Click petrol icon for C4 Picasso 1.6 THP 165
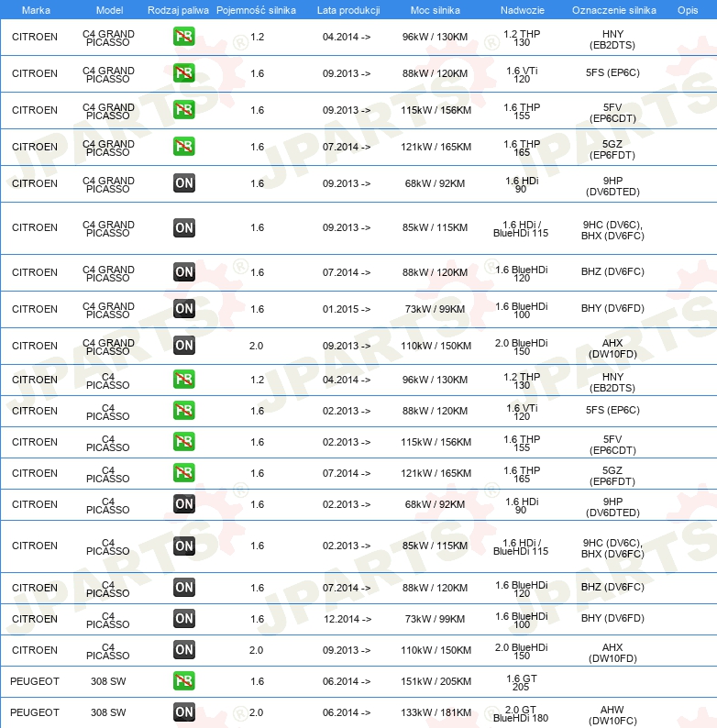 point(184,472)
